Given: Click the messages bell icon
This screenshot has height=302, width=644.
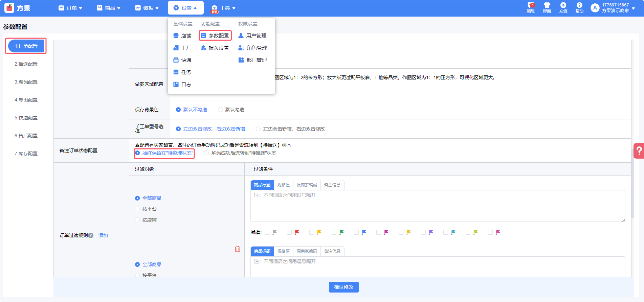Looking at the screenshot, I should click(x=530, y=5).
